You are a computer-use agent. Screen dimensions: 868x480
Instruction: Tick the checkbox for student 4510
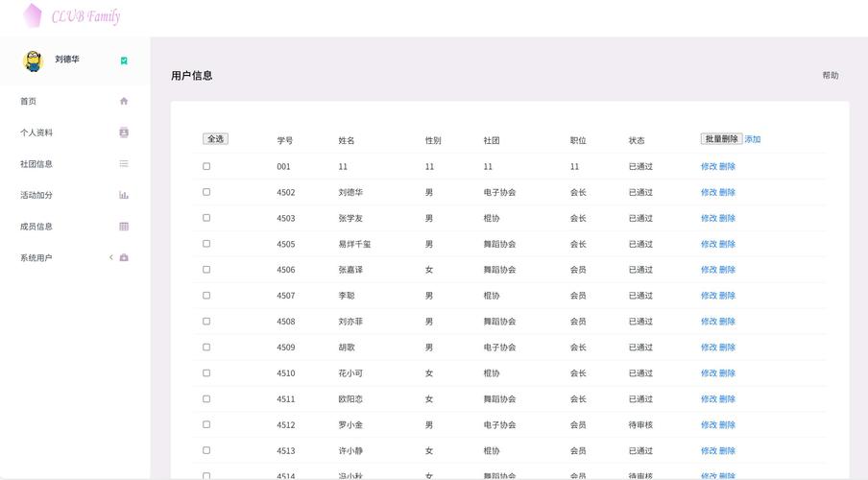(x=206, y=372)
